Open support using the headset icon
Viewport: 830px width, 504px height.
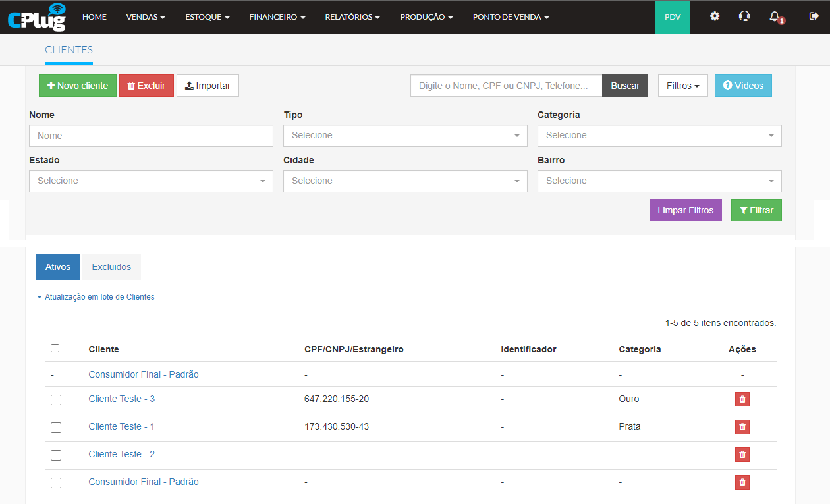pyautogui.click(x=744, y=16)
